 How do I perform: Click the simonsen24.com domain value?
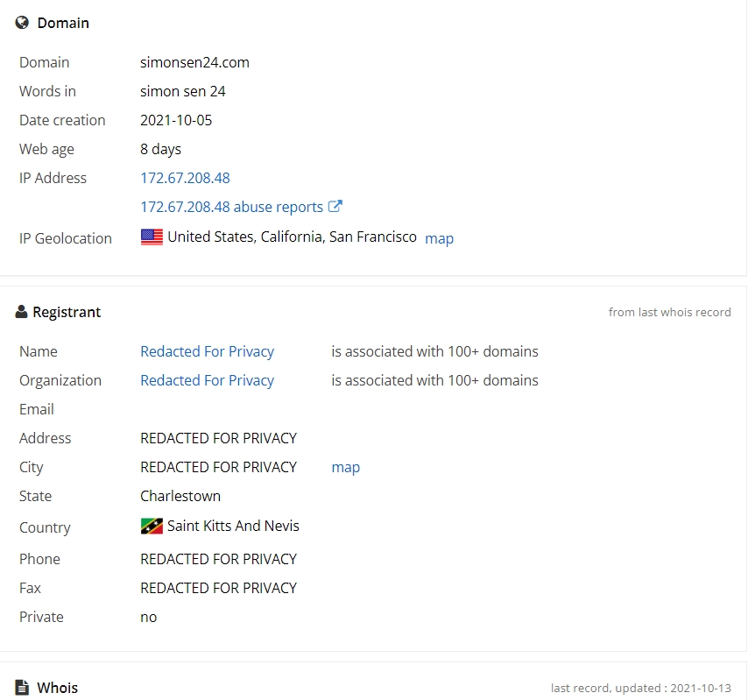[194, 62]
